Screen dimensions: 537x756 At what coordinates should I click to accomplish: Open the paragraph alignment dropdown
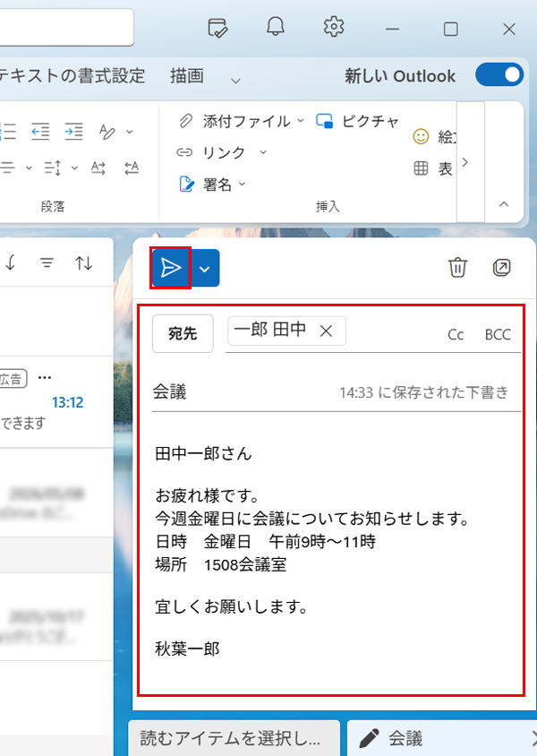[x=29, y=168]
